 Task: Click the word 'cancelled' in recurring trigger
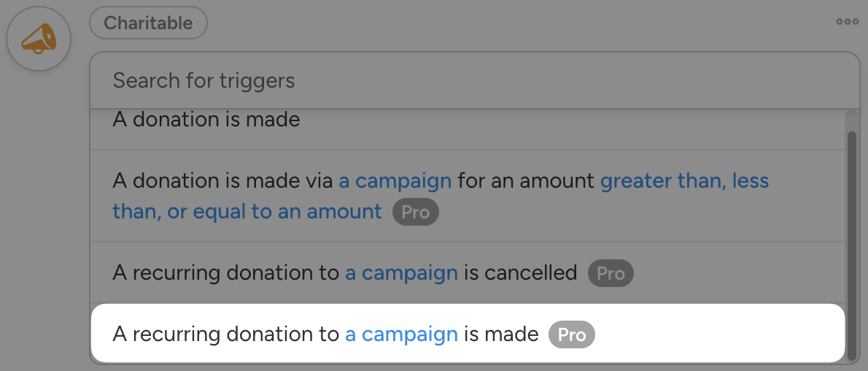click(532, 273)
